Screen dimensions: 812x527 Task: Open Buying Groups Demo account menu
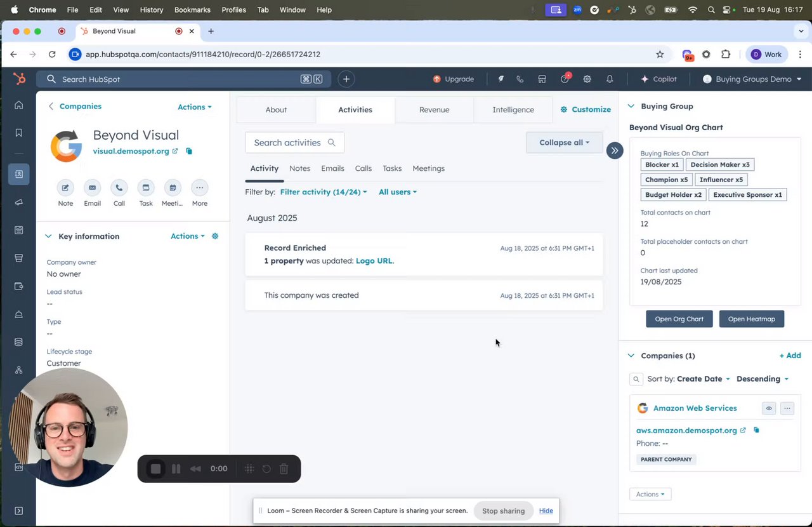[752, 79]
